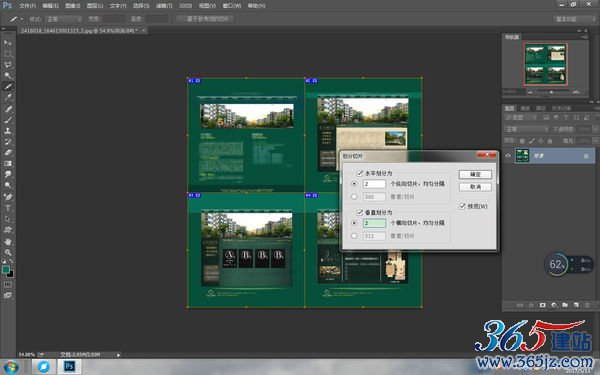Change screen mode icon at toolbox bottom

coord(8,295)
